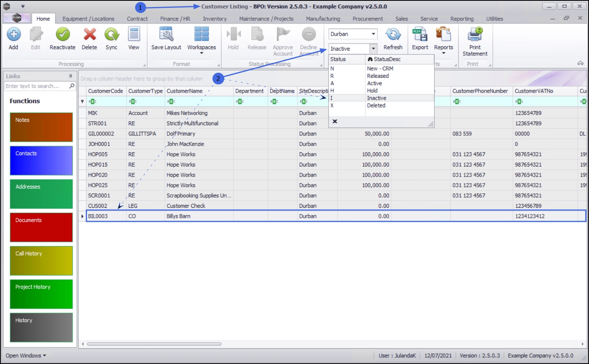Open the Reports briefcase icon
589x364 pixels.
coord(443,35)
